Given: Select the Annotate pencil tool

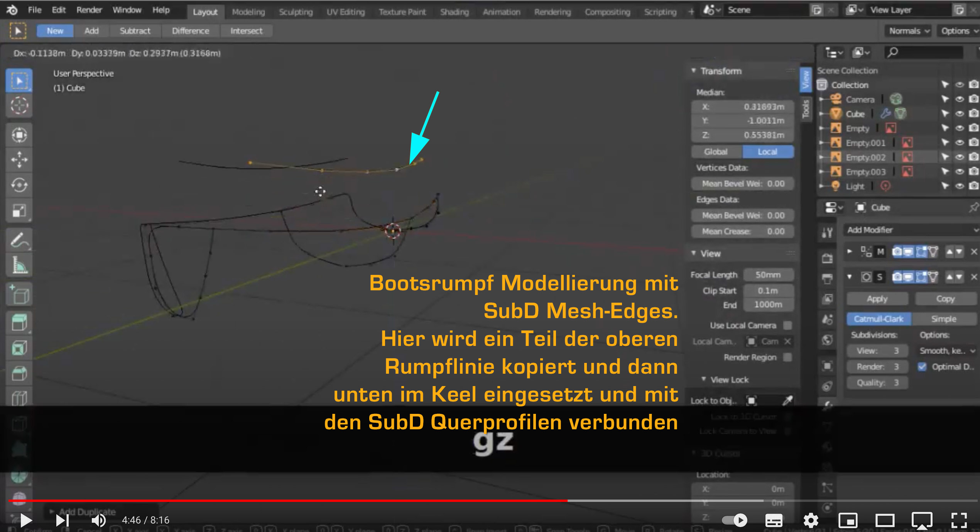Looking at the screenshot, I should (x=19, y=240).
